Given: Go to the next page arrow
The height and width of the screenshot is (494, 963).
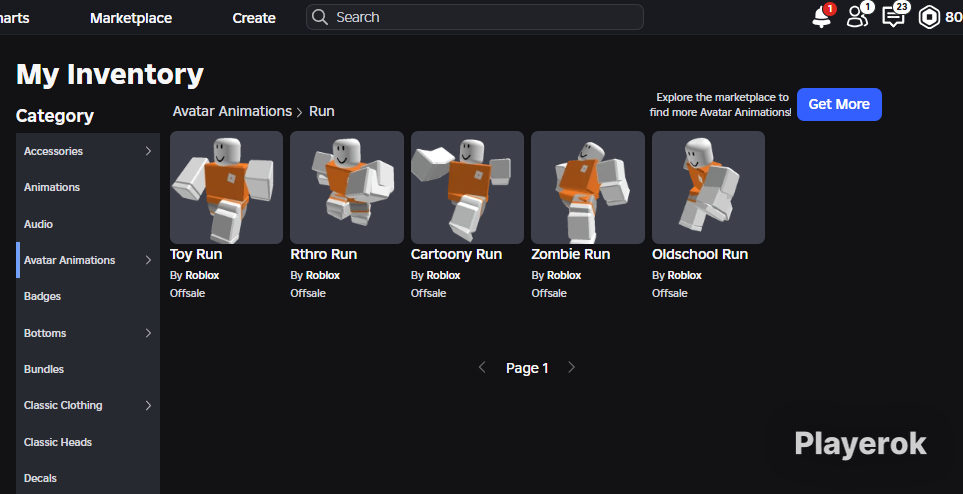Looking at the screenshot, I should pos(571,367).
